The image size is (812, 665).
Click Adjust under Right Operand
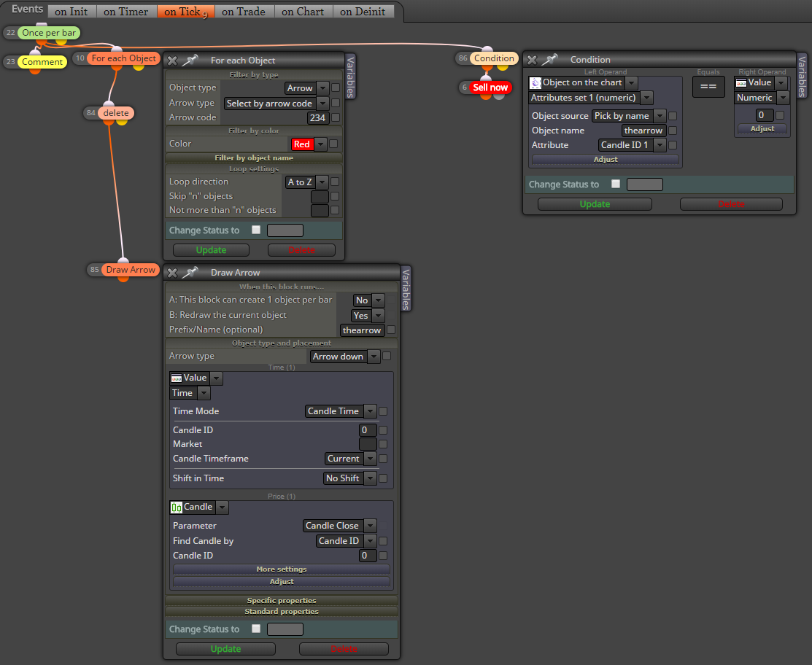pos(762,129)
